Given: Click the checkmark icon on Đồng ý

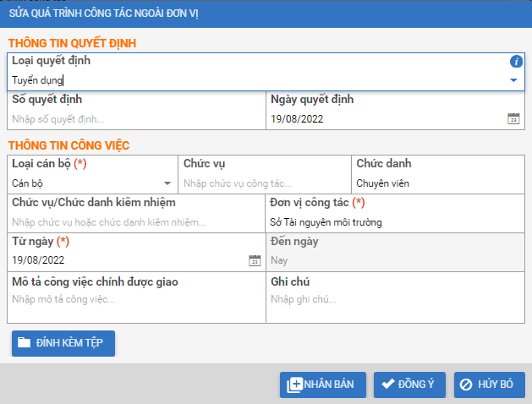Looking at the screenshot, I should (388, 385).
